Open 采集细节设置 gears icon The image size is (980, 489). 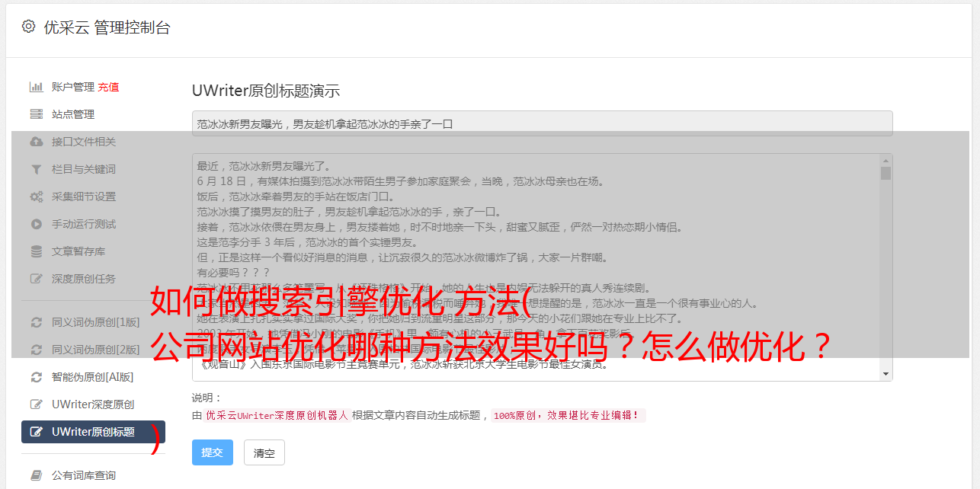[x=36, y=197]
